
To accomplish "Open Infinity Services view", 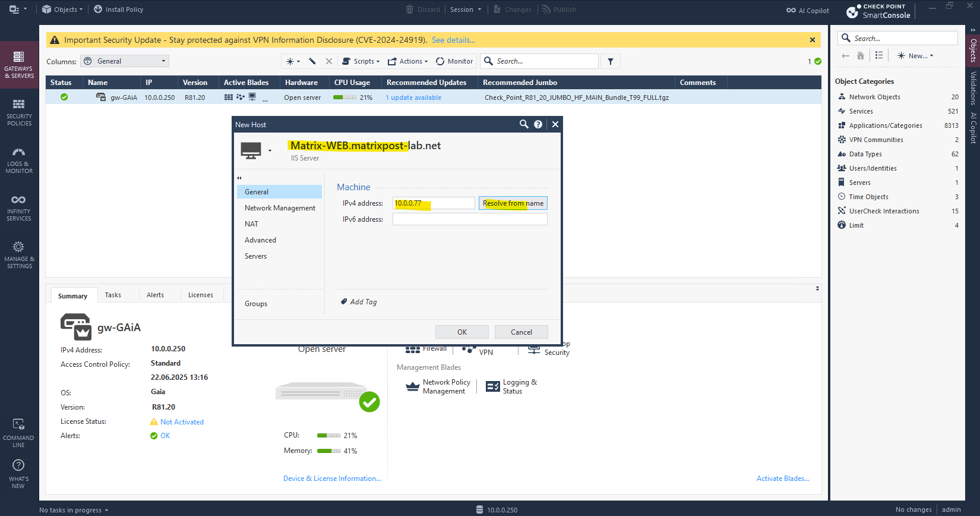I will pos(19,208).
